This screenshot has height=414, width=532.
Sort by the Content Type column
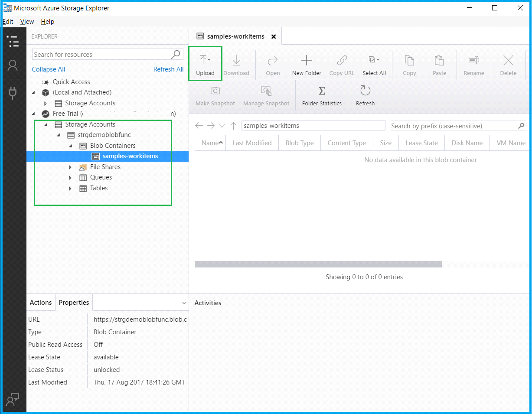pos(346,143)
